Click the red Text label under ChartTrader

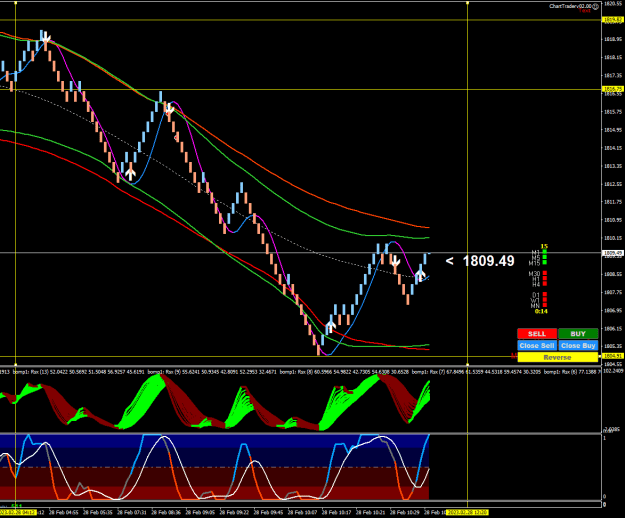tap(585, 11)
